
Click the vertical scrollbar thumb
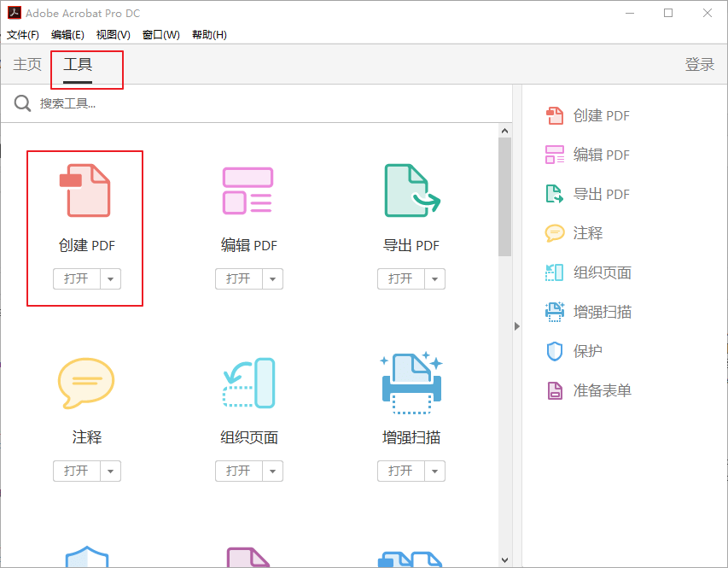click(504, 196)
